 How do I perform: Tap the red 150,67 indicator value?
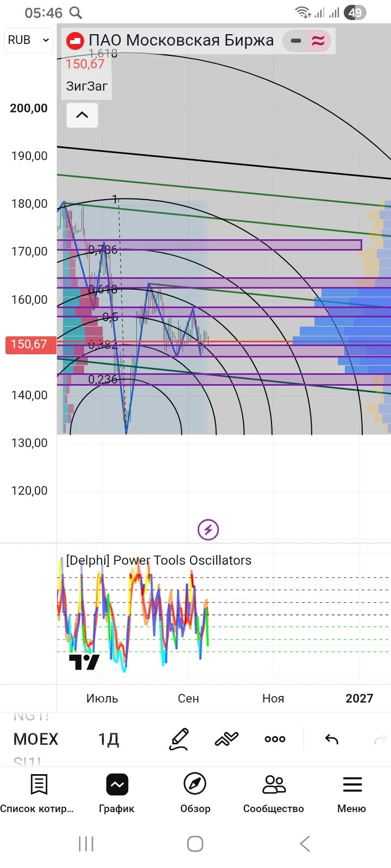85,64
